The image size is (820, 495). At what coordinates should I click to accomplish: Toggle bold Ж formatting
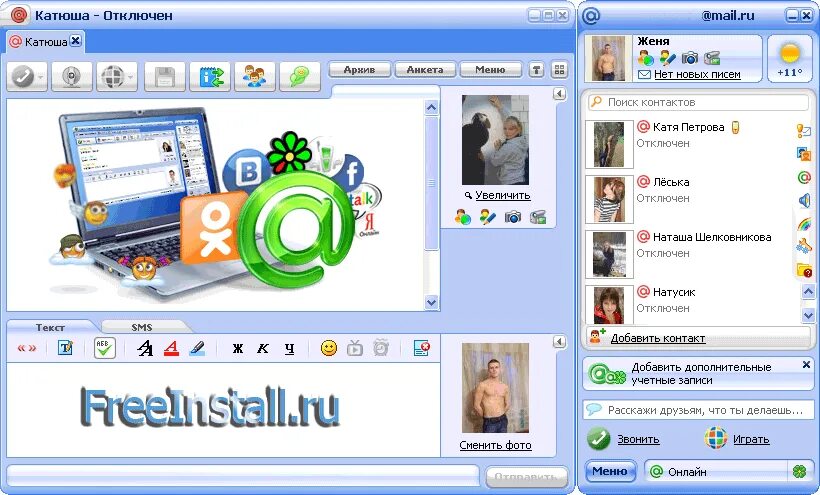[x=238, y=349]
